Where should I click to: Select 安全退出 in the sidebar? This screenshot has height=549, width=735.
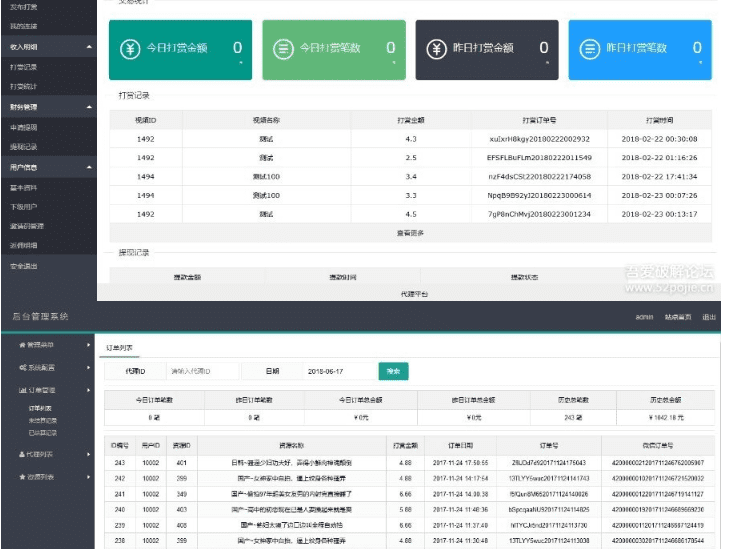tap(23, 266)
